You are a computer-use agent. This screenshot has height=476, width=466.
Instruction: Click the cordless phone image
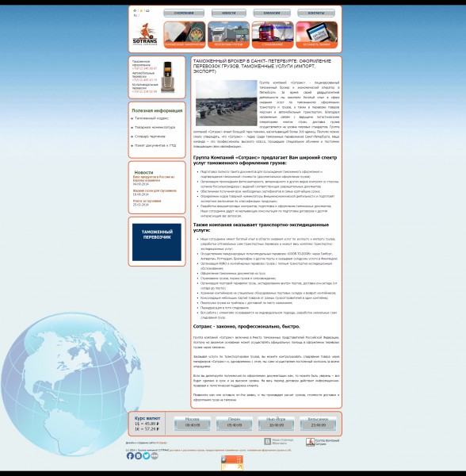pos(167,77)
